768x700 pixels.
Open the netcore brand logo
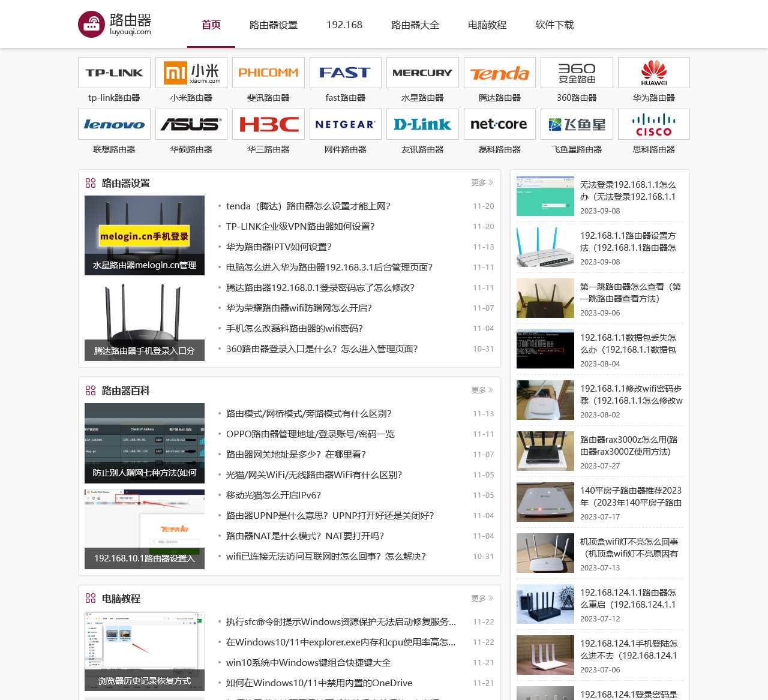tap(500, 124)
